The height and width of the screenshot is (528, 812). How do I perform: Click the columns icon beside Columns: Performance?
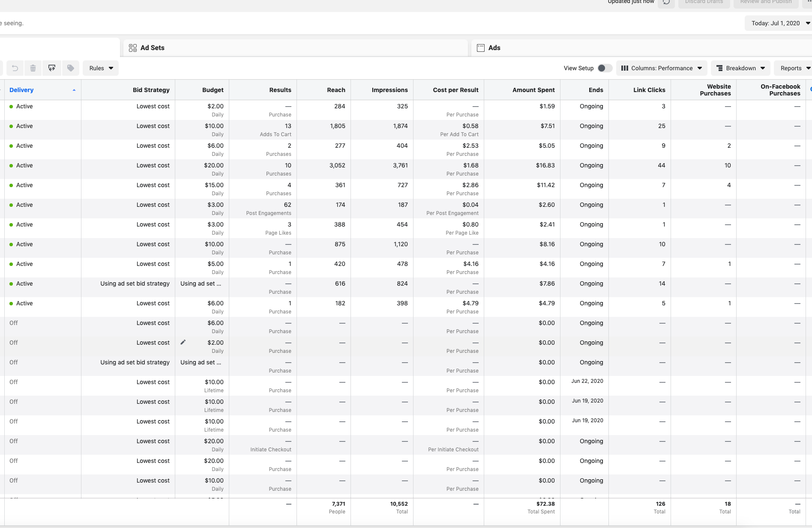(x=625, y=68)
